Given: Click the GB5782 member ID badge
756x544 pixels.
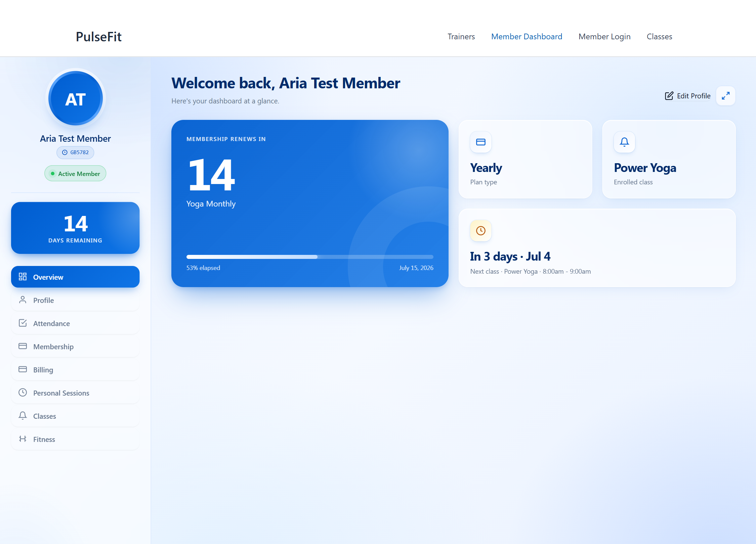Looking at the screenshot, I should [75, 152].
